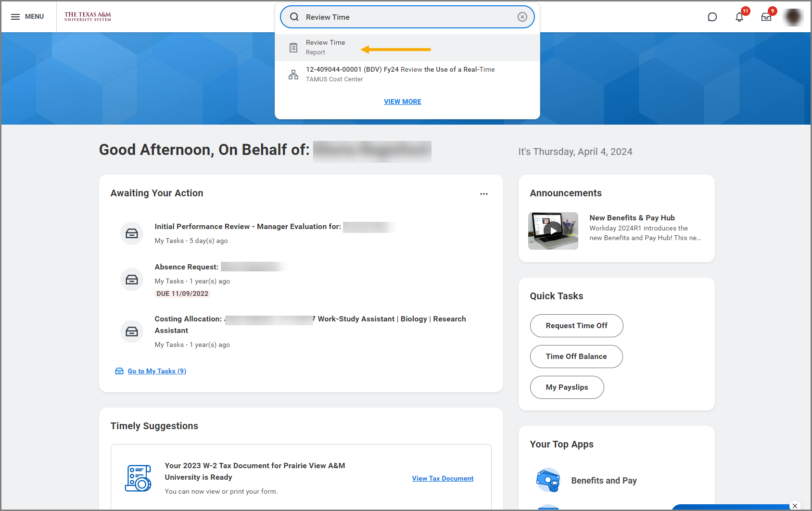
Task: Play the New Benefits & Pay Hub video thumbnail
Action: tap(553, 231)
